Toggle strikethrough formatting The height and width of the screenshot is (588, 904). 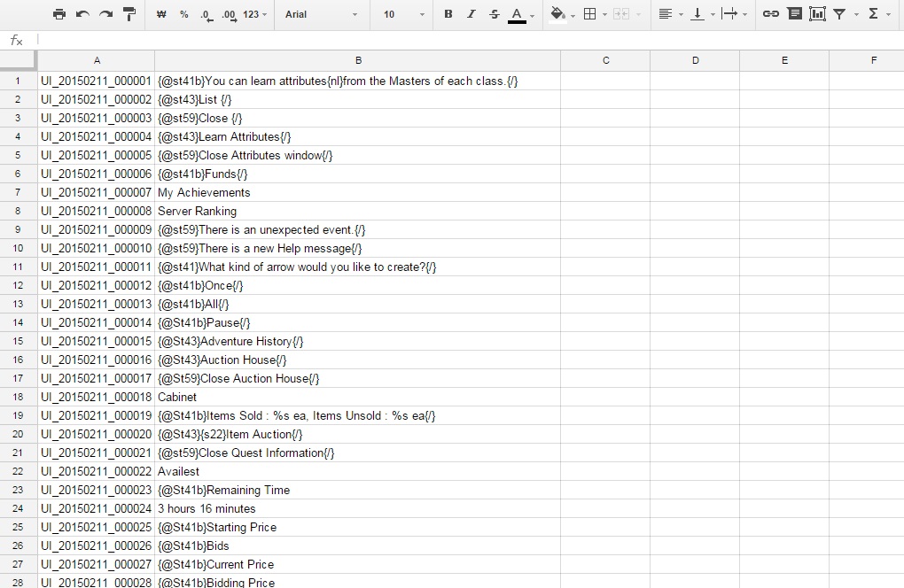pos(494,14)
